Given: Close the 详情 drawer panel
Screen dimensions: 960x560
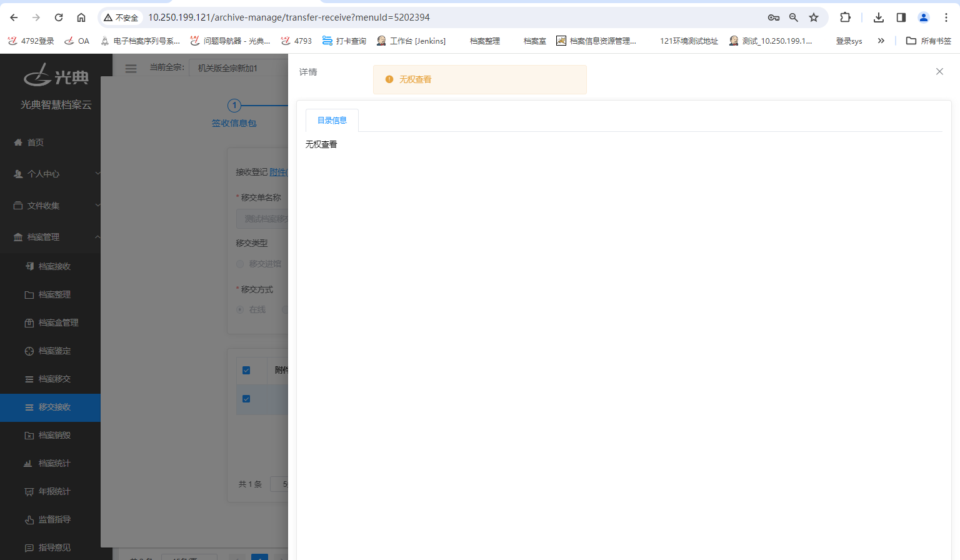Looking at the screenshot, I should [x=939, y=72].
